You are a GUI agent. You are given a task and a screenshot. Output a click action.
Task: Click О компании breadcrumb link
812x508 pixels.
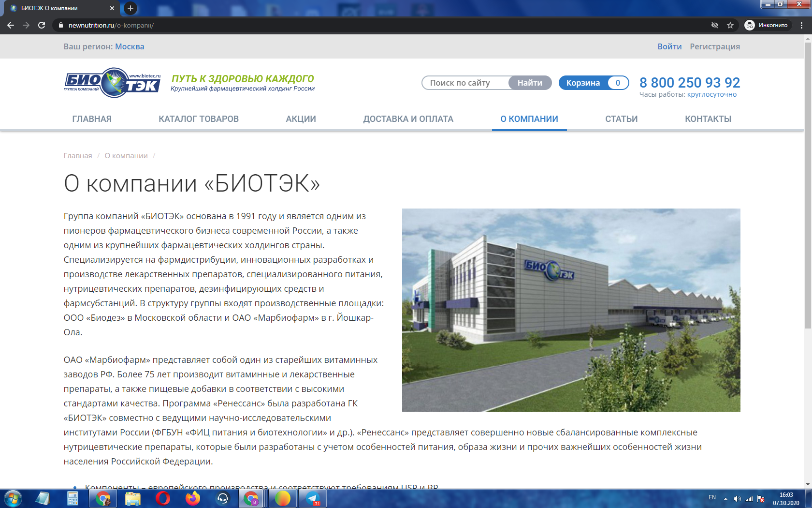[x=126, y=156]
